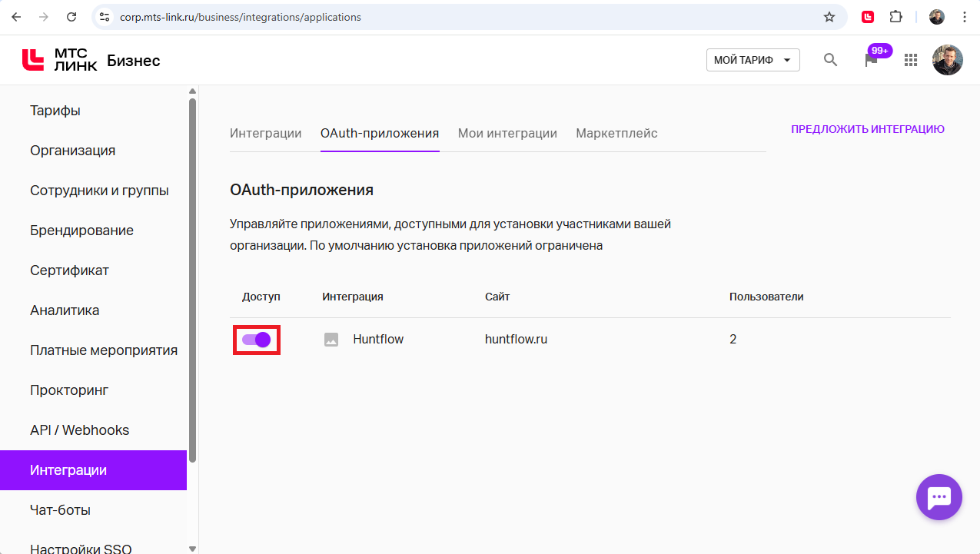Open Брендирование in the sidebar
The image size is (980, 554).
coord(93,231)
